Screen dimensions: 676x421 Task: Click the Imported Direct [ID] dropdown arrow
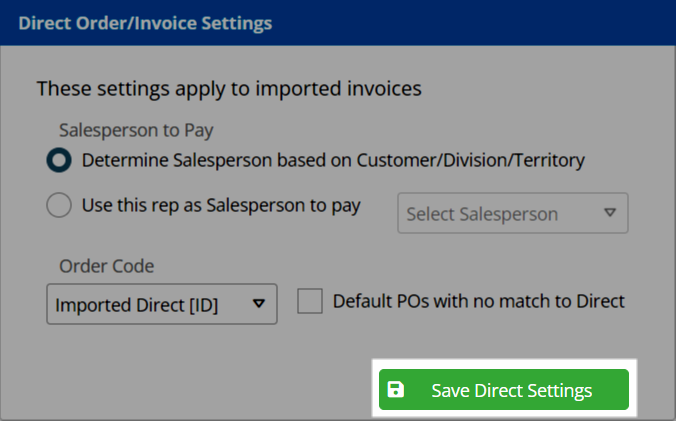tap(259, 304)
